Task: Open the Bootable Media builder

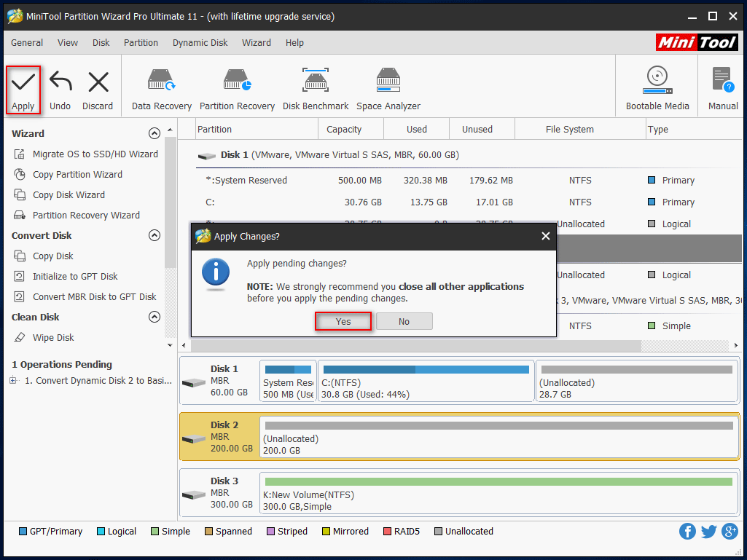Action: pos(657,90)
